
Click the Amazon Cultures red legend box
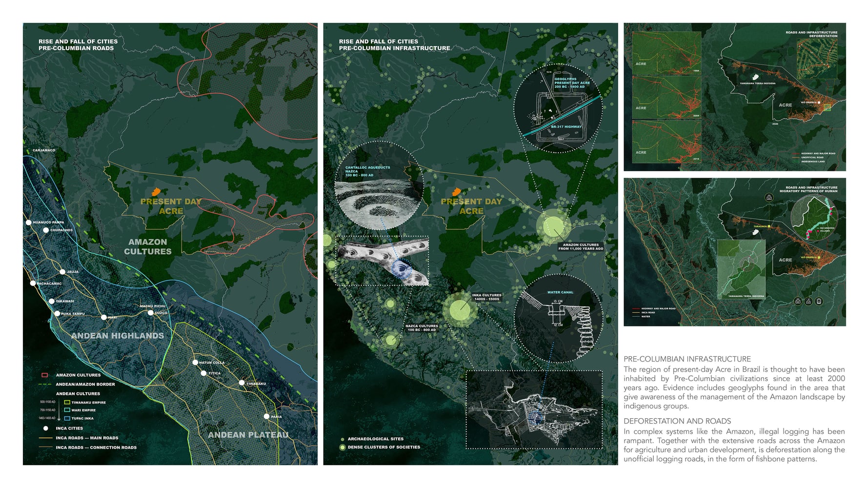coord(44,375)
